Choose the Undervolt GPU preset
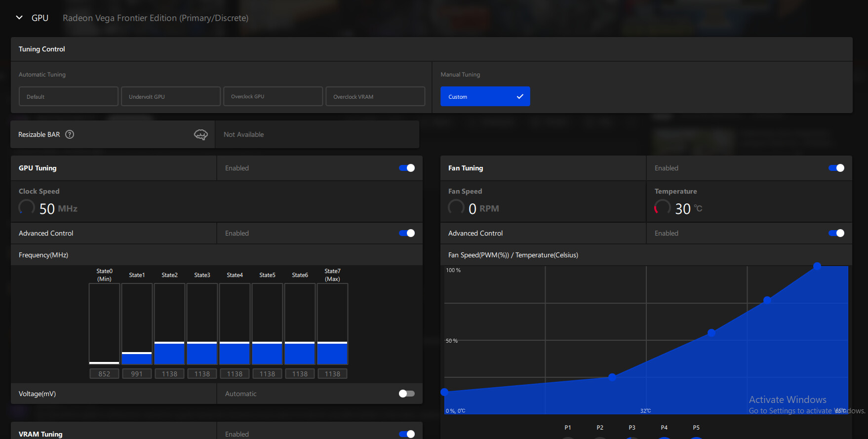The image size is (868, 439). (x=171, y=97)
